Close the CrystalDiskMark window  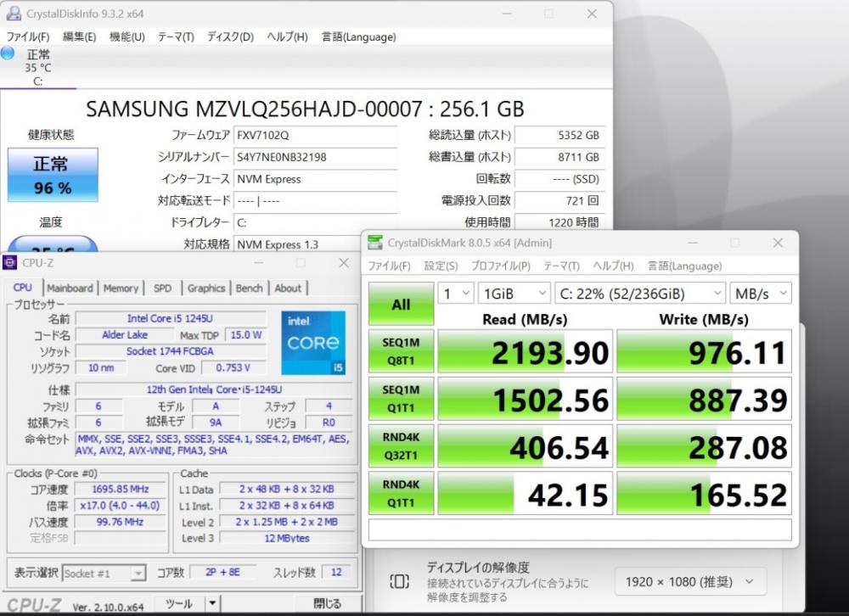778,243
